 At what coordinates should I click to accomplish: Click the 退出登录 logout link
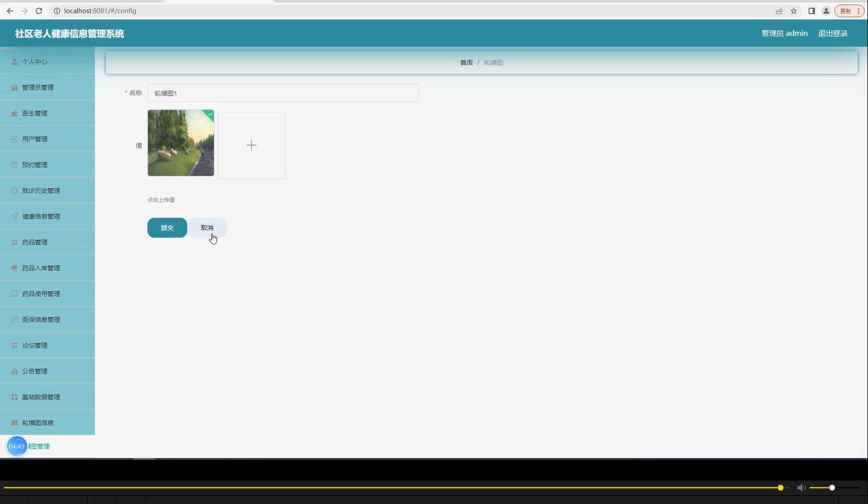[x=833, y=33]
